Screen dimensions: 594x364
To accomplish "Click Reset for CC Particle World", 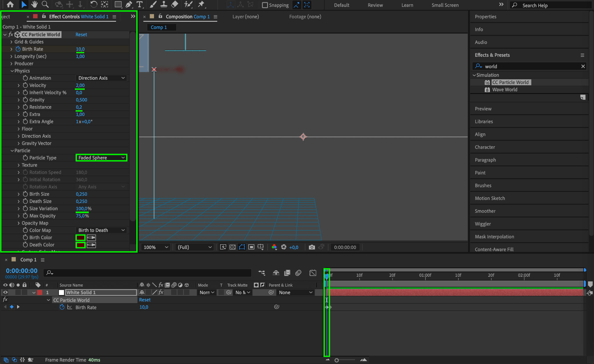I will click(x=81, y=34).
